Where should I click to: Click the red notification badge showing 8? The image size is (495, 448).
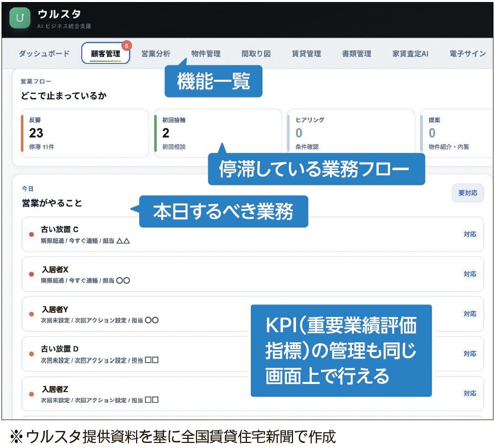click(x=126, y=46)
